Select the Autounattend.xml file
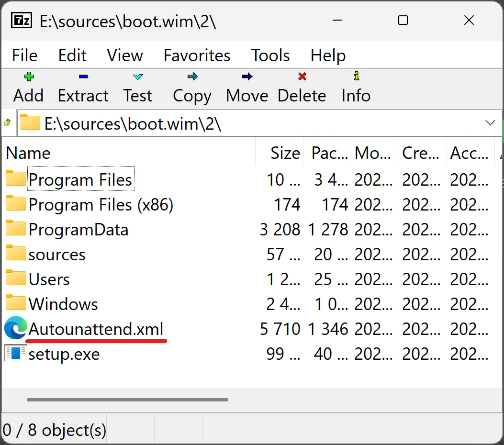Screen dimensions: 504x445 pyautogui.click(x=96, y=329)
